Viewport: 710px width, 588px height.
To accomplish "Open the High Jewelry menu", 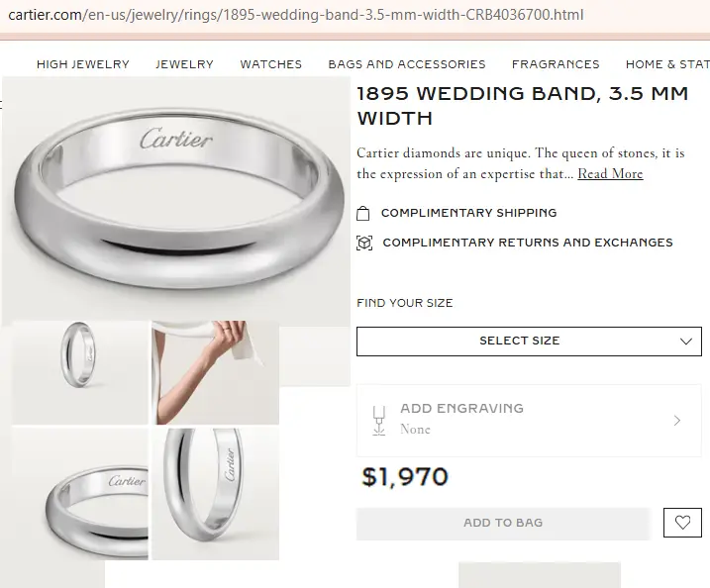I will 83,64.
